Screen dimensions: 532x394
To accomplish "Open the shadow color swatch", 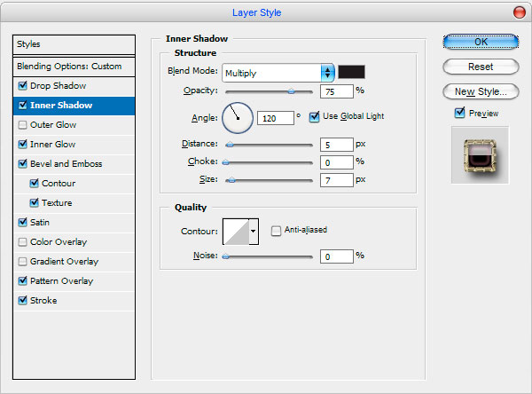I will 351,72.
